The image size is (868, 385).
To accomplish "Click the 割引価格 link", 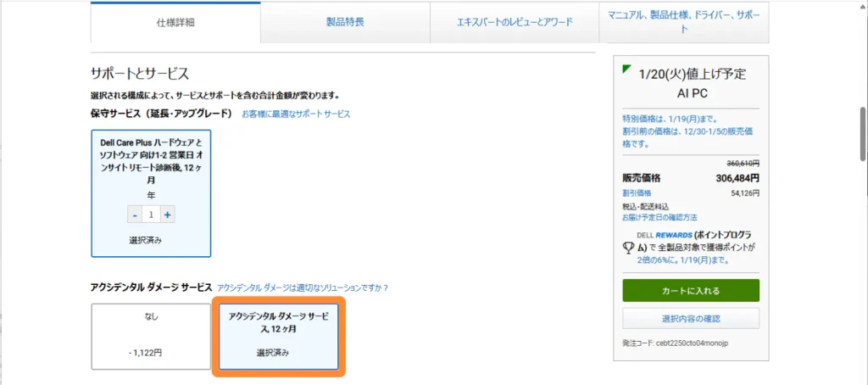I will 637,193.
